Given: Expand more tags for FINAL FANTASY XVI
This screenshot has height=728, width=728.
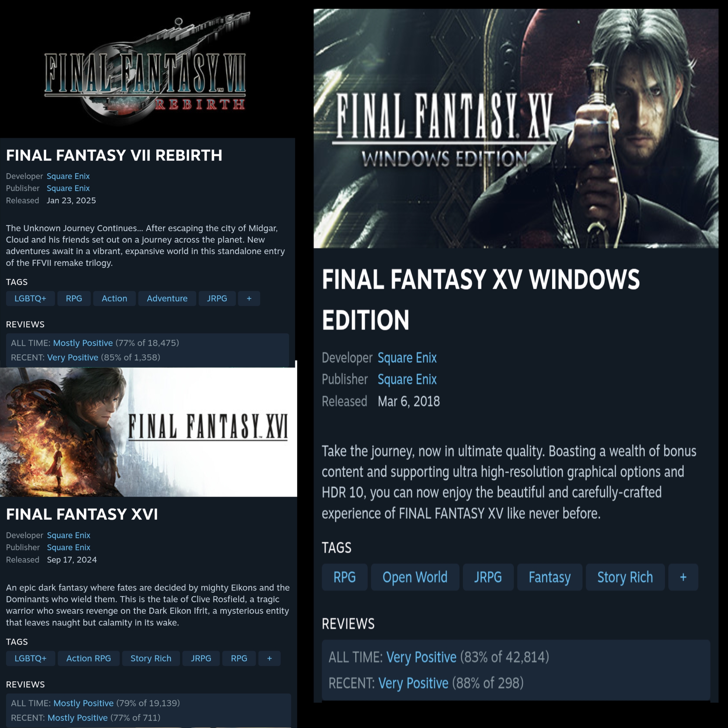Looking at the screenshot, I should click(269, 658).
